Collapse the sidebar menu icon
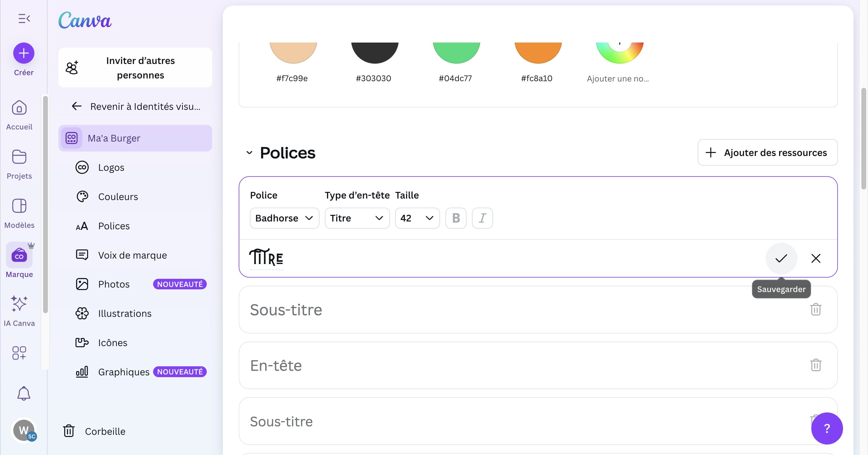This screenshot has height=455, width=868. (x=24, y=18)
